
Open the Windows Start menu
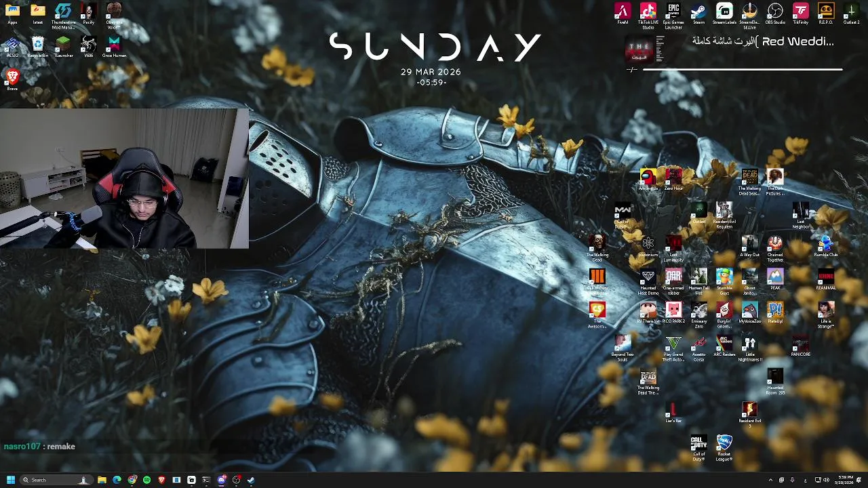click(x=10, y=480)
